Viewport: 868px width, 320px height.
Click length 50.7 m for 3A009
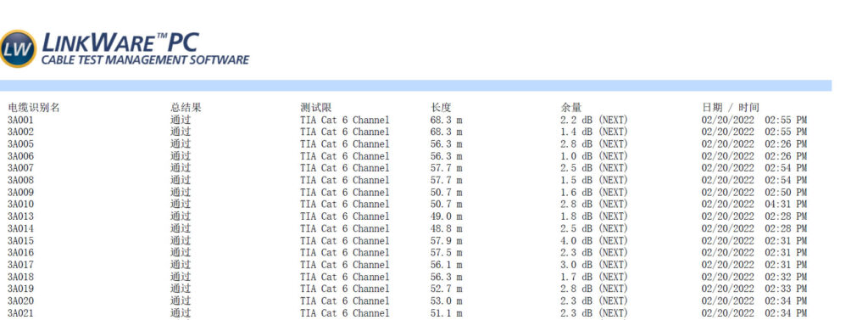447,193
